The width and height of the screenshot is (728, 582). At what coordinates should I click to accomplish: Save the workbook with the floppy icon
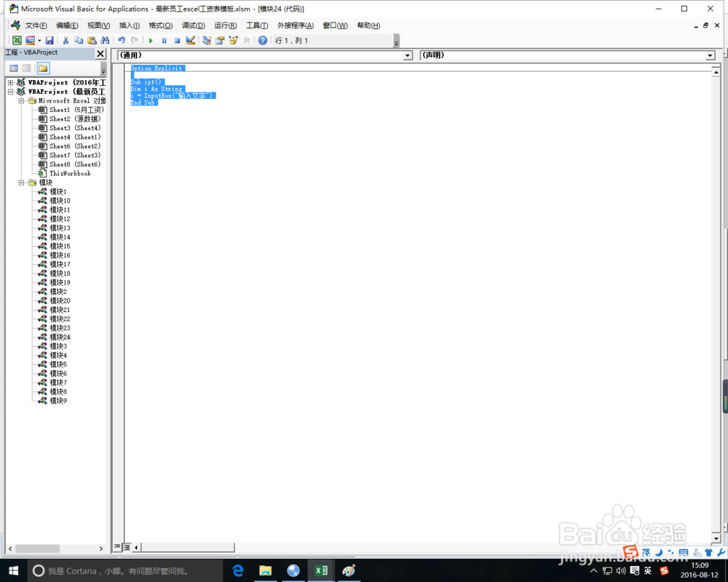pos(50,41)
